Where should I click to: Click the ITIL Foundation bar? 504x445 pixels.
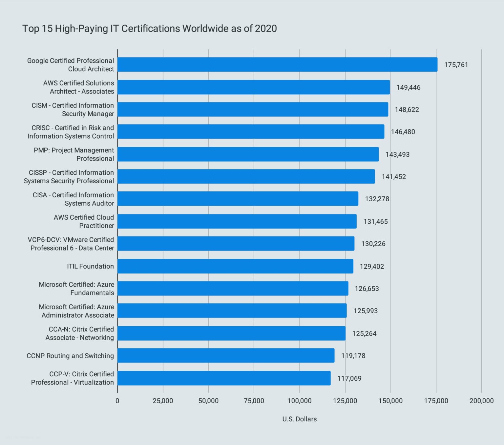235,266
